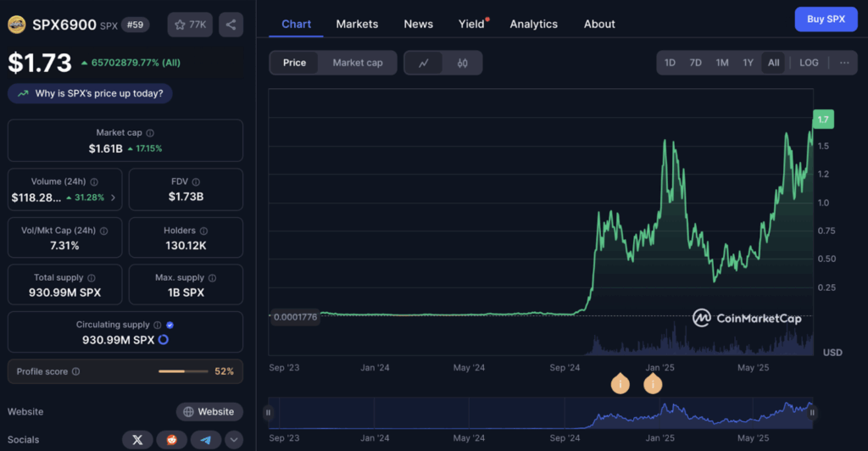Open chart more options menu
Screen dimensions: 868x451
click(x=844, y=63)
